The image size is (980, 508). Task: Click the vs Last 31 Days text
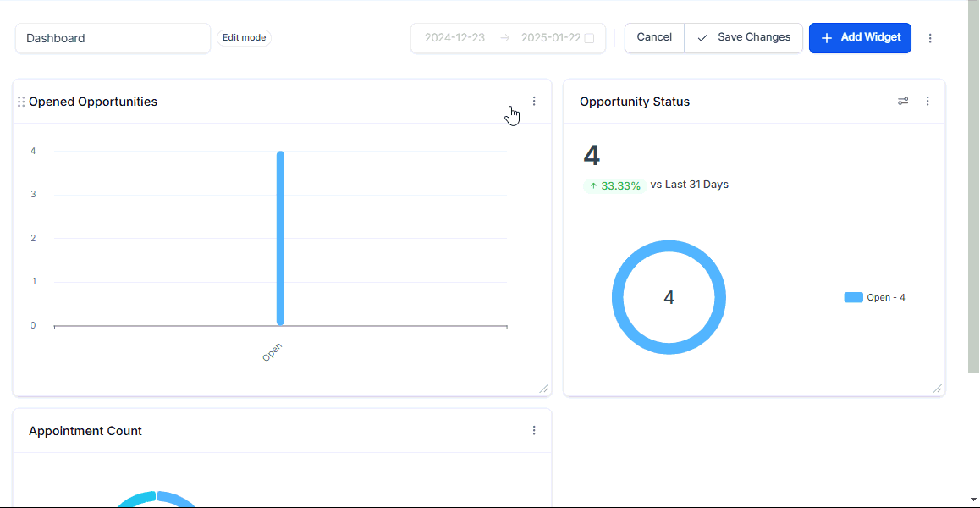click(690, 185)
